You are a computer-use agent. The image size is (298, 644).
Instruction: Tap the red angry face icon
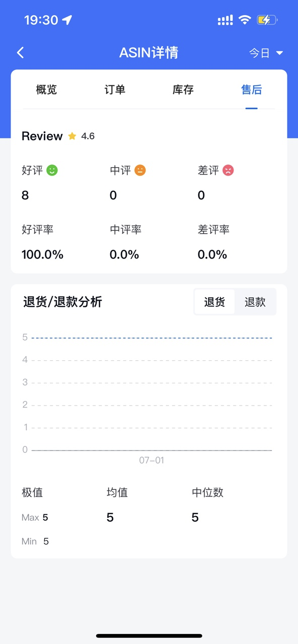click(x=229, y=171)
